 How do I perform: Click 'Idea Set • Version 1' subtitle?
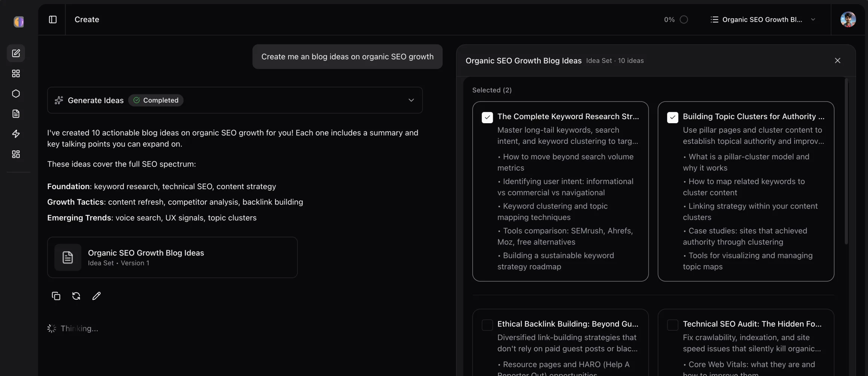tap(119, 263)
